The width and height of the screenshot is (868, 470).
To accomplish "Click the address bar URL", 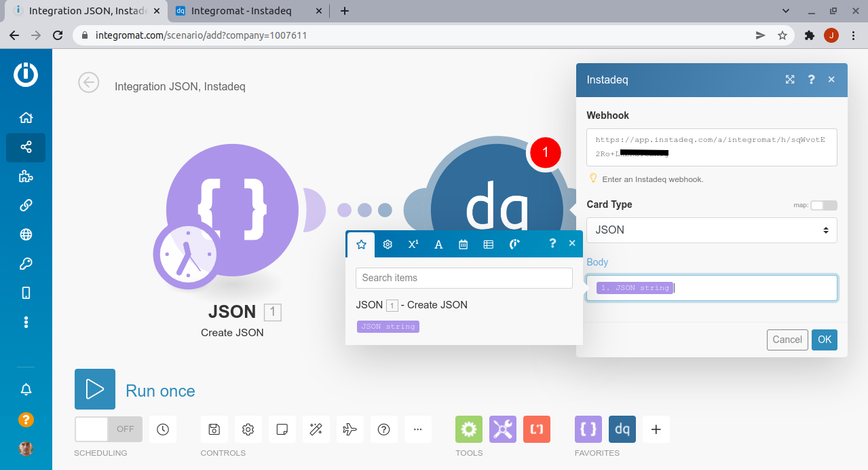I will tap(200, 35).
